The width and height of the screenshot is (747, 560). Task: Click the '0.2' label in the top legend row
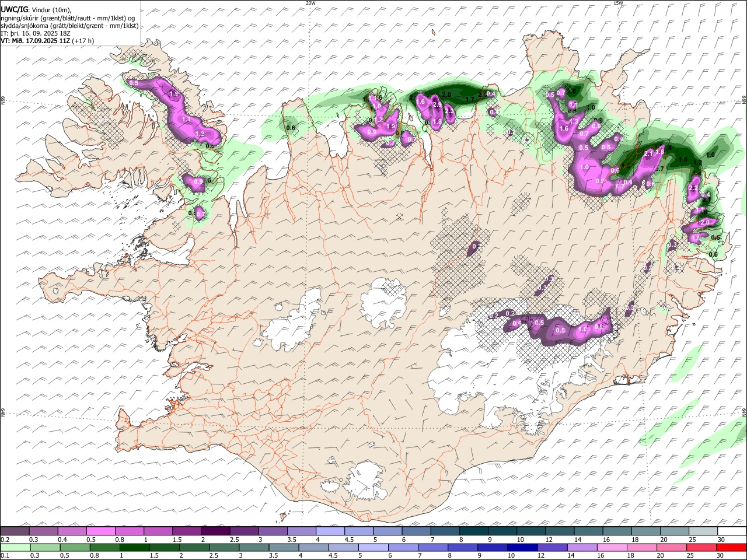[x=5, y=540]
